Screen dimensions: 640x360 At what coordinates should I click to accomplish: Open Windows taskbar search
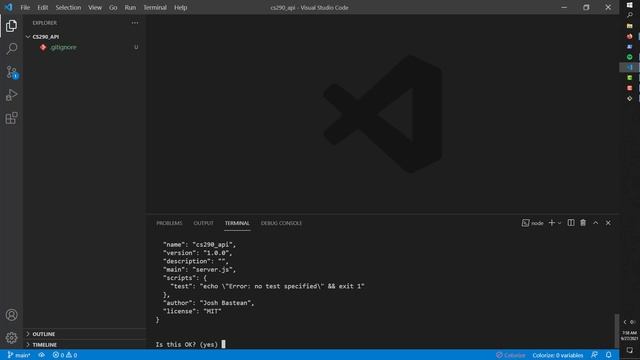[x=629, y=15]
